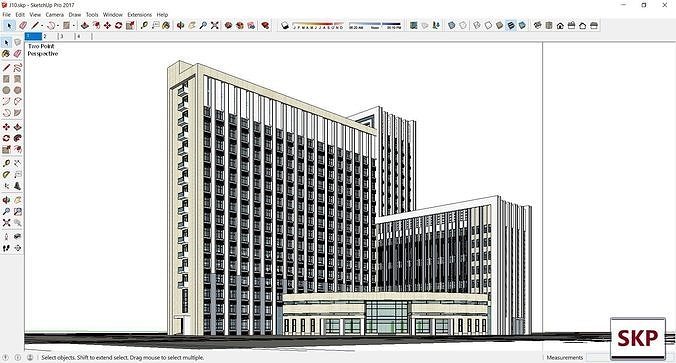Select the Zoom magnifier in top toolbar
The width and height of the screenshot is (676, 363).
click(203, 25)
